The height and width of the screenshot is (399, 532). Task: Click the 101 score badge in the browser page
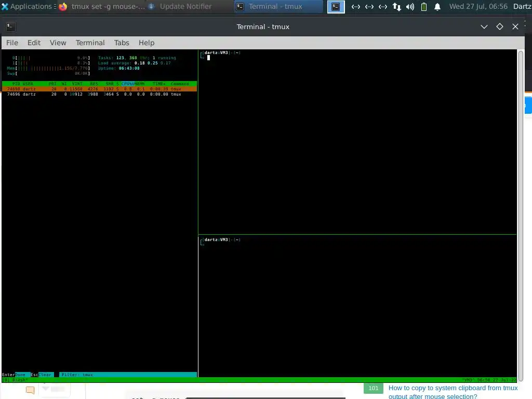(x=373, y=388)
